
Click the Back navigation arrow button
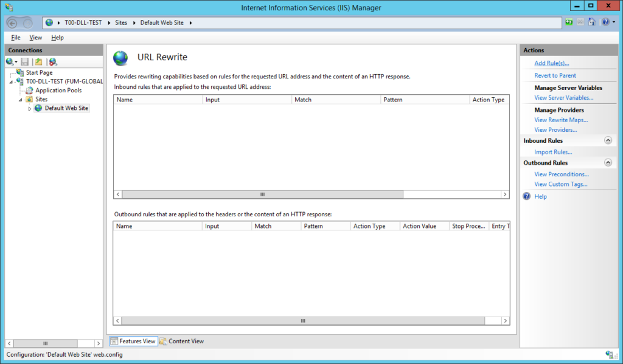coord(12,23)
